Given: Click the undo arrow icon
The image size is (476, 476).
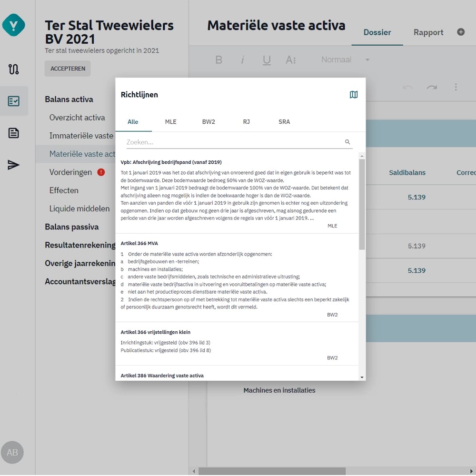Looking at the screenshot, I should coord(408,88).
